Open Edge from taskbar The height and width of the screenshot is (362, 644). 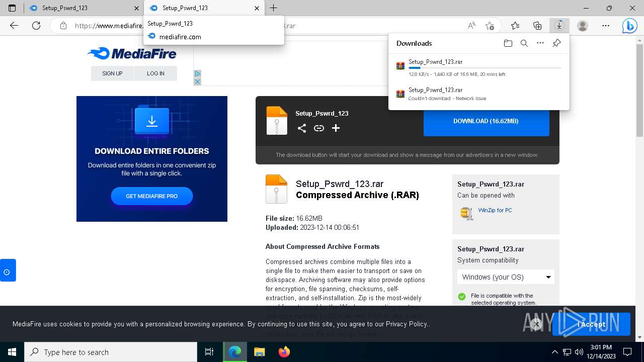coord(234,352)
